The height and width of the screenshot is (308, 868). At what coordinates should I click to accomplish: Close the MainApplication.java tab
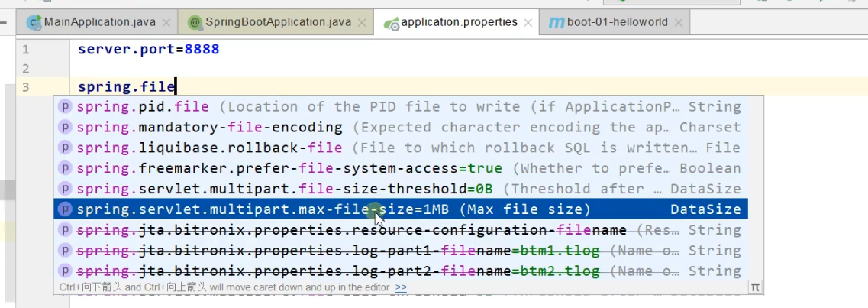pyautogui.click(x=168, y=23)
